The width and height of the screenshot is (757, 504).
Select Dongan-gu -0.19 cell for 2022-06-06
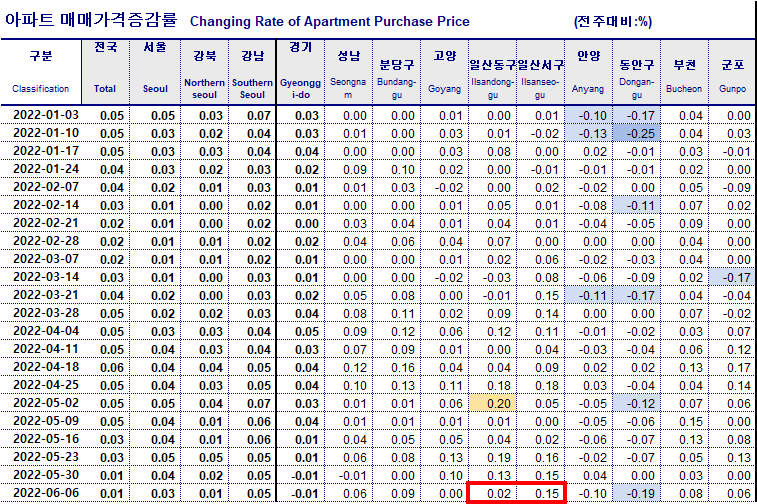(636, 493)
